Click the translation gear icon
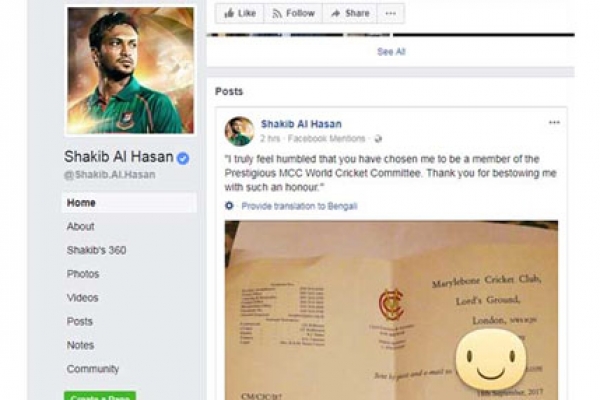Viewport: 600px width, 400px height. point(229,206)
